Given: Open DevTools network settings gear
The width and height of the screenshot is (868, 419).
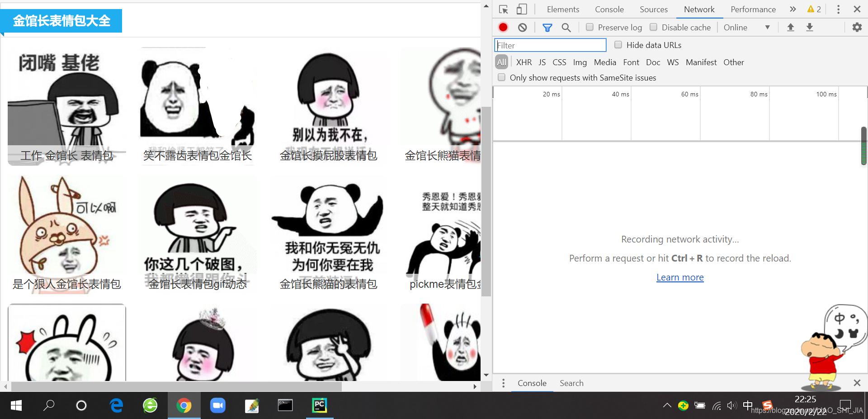Looking at the screenshot, I should (857, 27).
